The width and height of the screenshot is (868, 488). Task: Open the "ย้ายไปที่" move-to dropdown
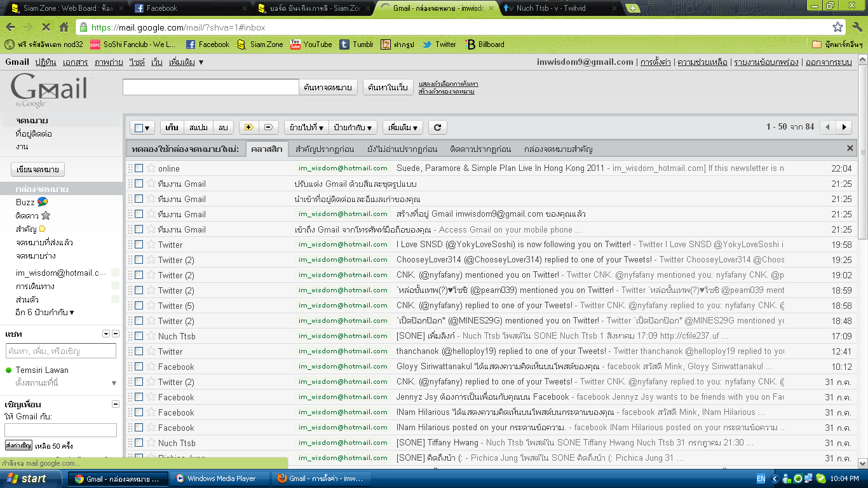point(306,127)
